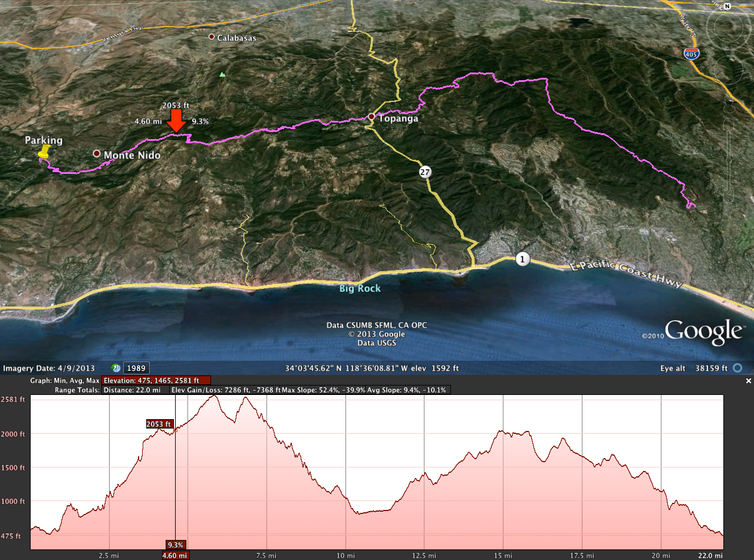The image size is (754, 560).
Task: Click the Calabasas place label
Action: point(236,38)
